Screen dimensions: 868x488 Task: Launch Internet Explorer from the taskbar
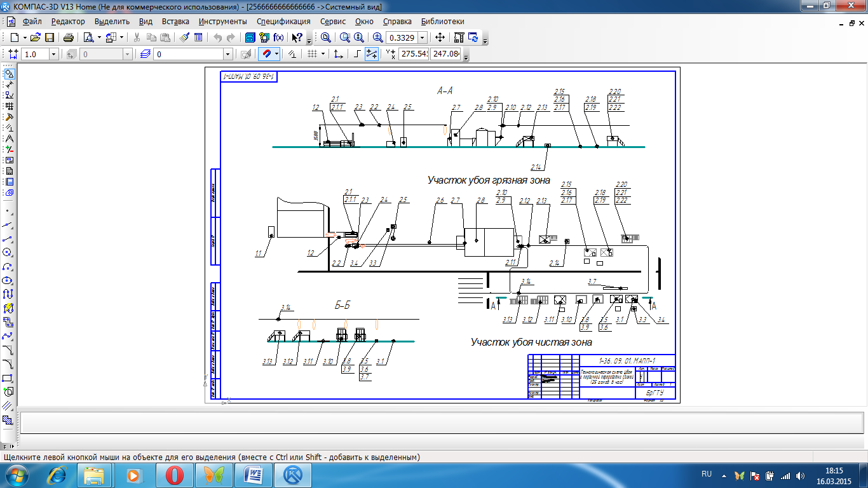click(x=57, y=475)
